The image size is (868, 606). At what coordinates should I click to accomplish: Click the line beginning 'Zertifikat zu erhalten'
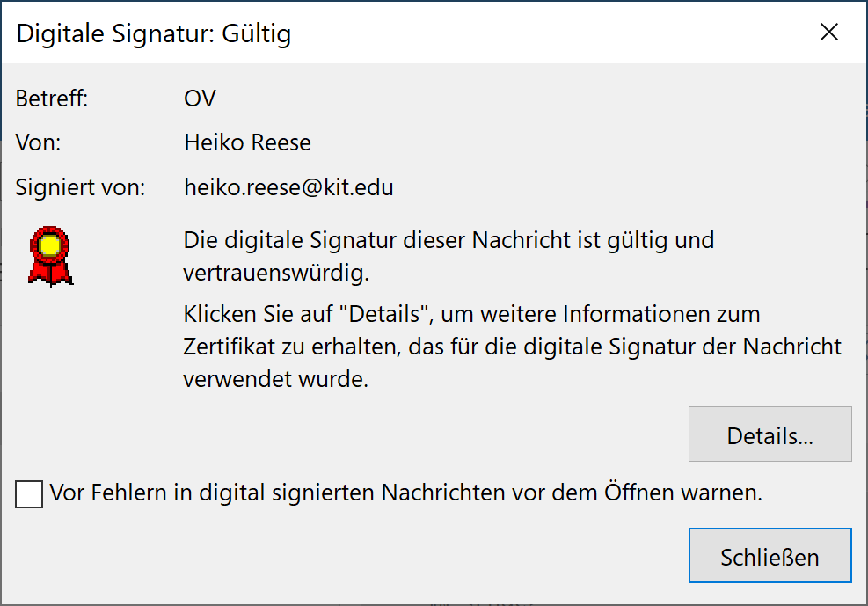pos(512,347)
